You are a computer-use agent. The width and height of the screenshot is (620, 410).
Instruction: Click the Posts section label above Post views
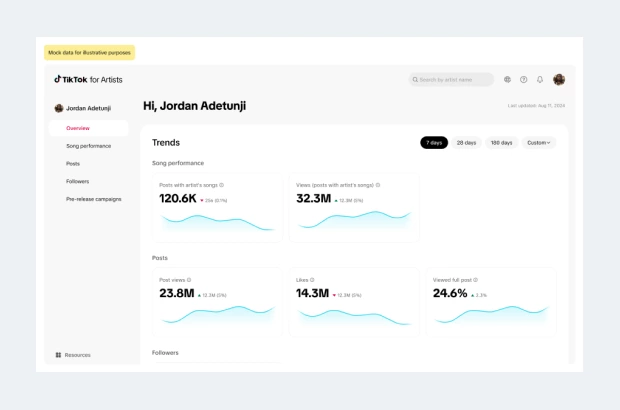[x=160, y=258]
